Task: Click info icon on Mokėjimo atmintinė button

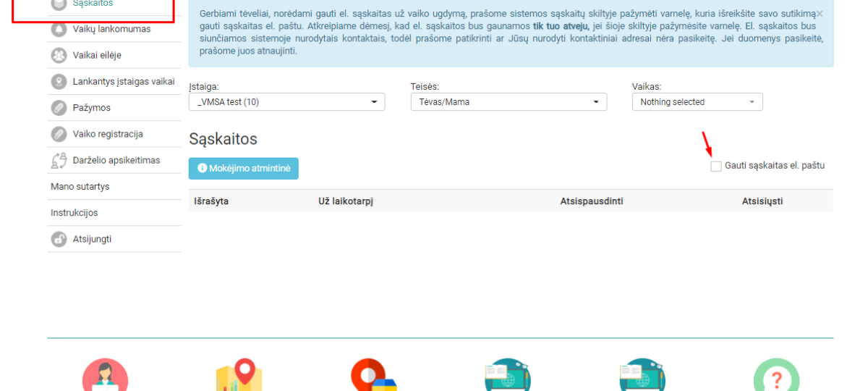Action: (x=202, y=168)
